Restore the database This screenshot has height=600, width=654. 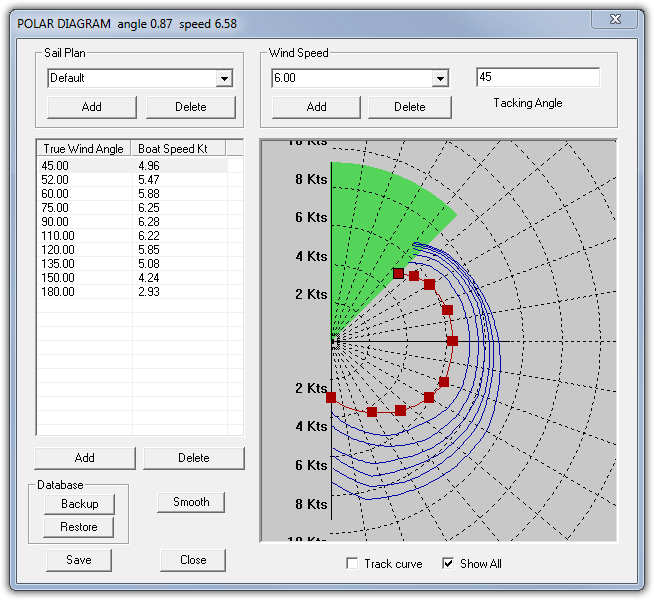tap(78, 527)
